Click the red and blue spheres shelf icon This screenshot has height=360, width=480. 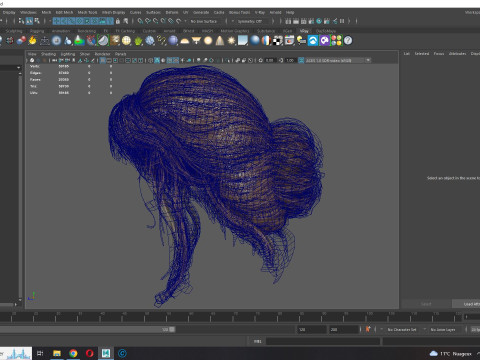[21, 41]
